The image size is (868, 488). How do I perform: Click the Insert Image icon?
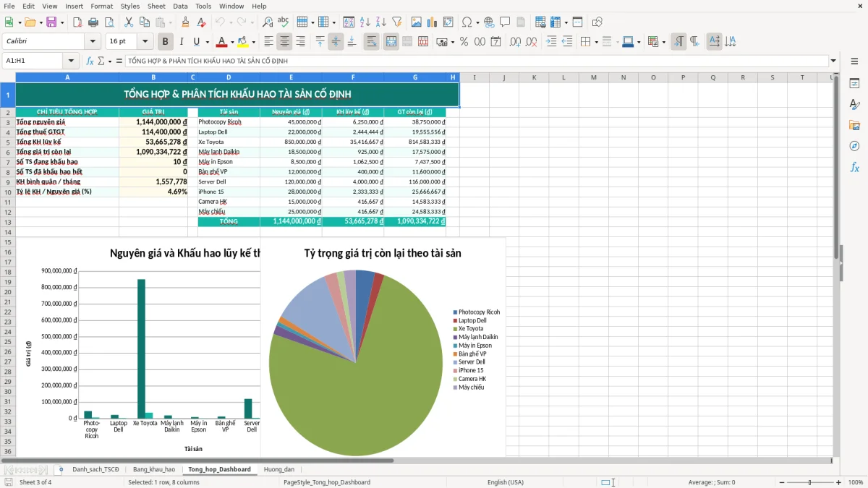click(417, 22)
